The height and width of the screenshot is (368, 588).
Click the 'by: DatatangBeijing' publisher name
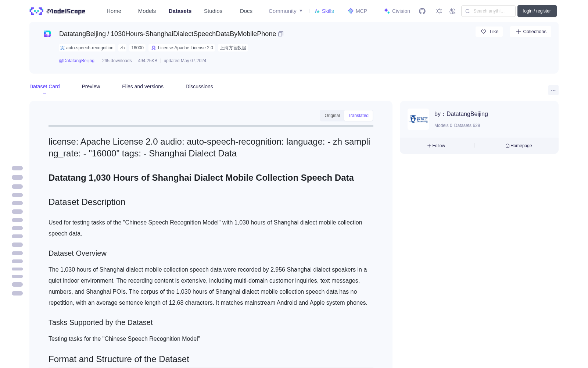(461, 114)
